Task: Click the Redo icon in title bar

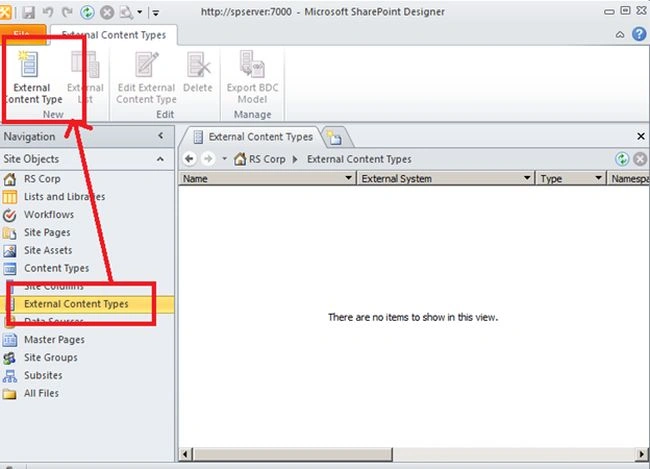Action: pyautogui.click(x=67, y=12)
